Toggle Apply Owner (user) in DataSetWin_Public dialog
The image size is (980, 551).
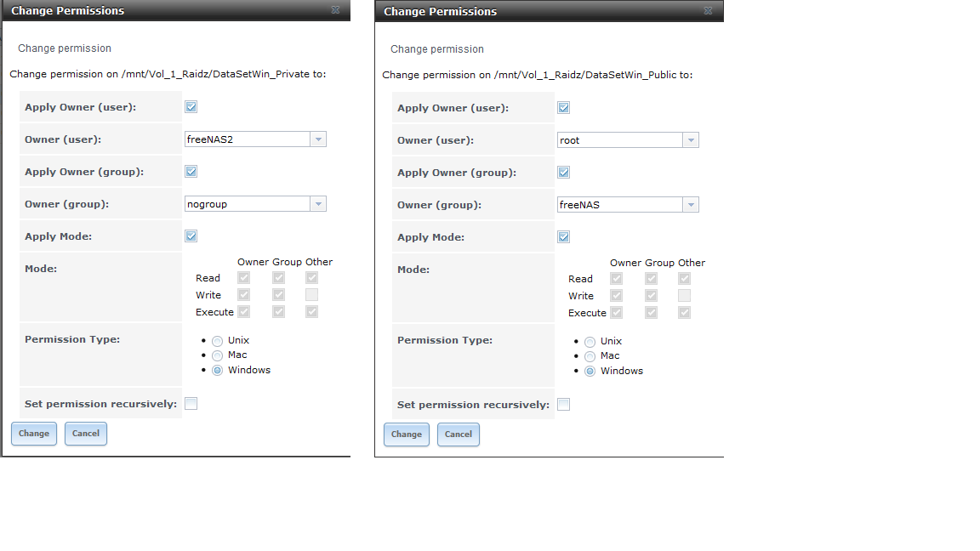click(564, 107)
